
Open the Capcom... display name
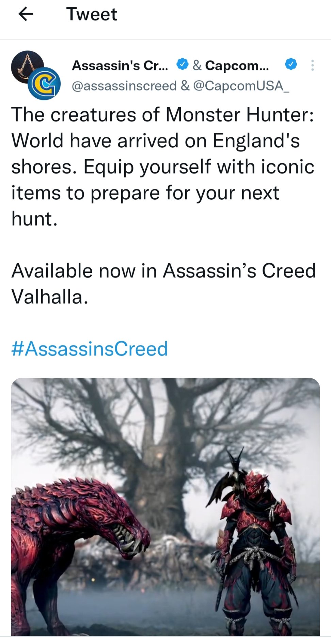[x=237, y=65]
